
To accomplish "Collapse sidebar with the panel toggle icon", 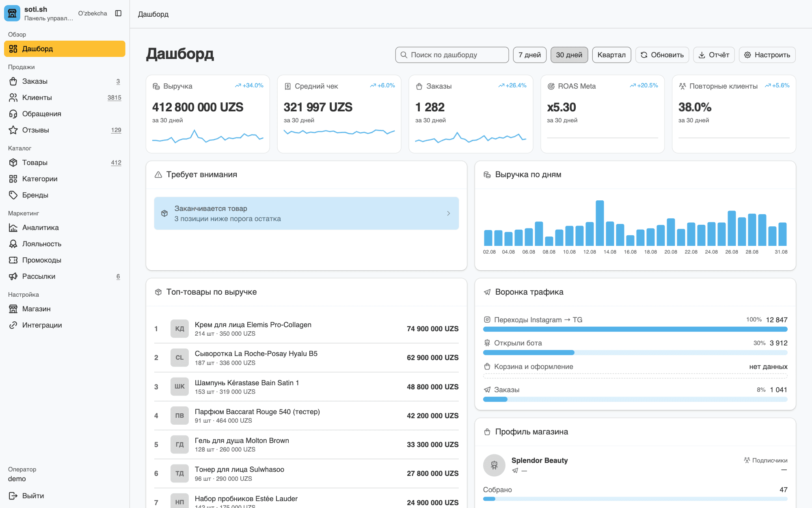I will 118,13.
